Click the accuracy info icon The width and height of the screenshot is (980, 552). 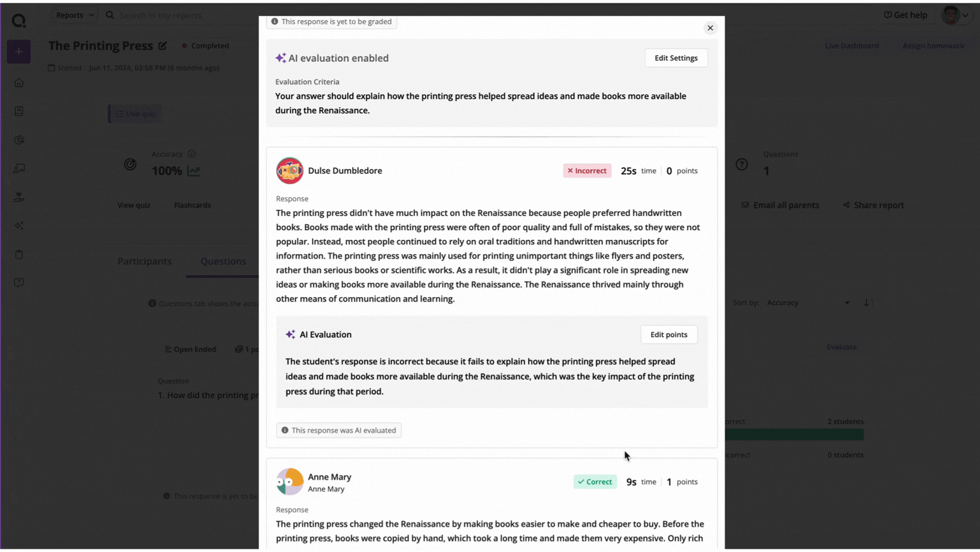tap(192, 154)
